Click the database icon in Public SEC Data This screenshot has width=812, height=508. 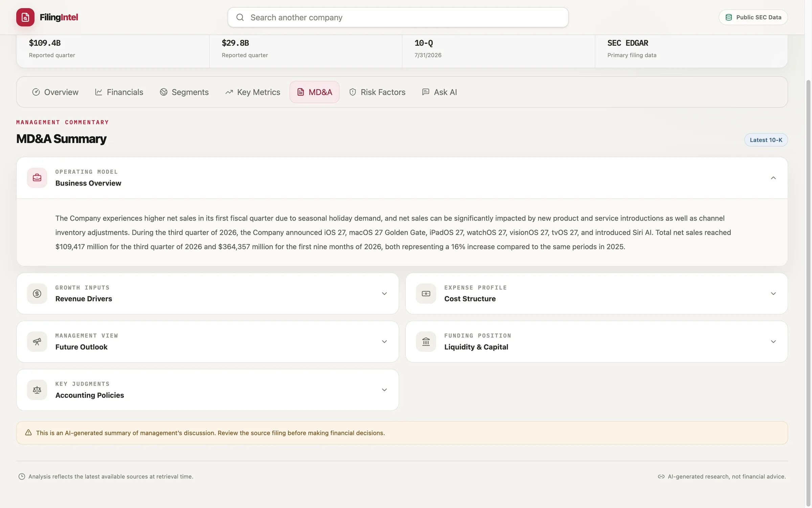click(x=729, y=17)
